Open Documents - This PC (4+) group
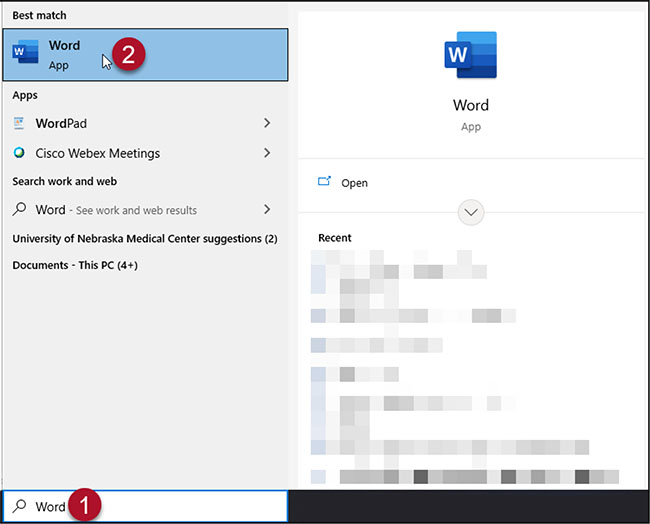This screenshot has width=650, height=524. click(x=75, y=265)
